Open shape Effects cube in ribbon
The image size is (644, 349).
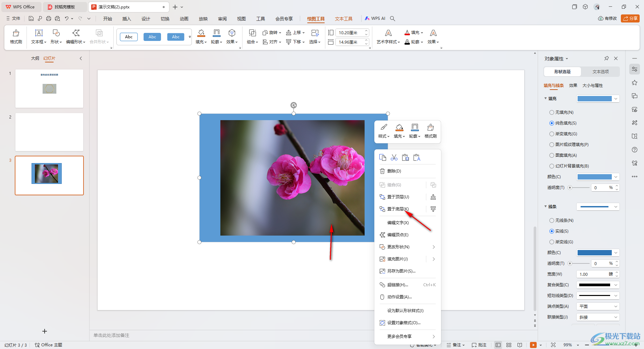[232, 37]
